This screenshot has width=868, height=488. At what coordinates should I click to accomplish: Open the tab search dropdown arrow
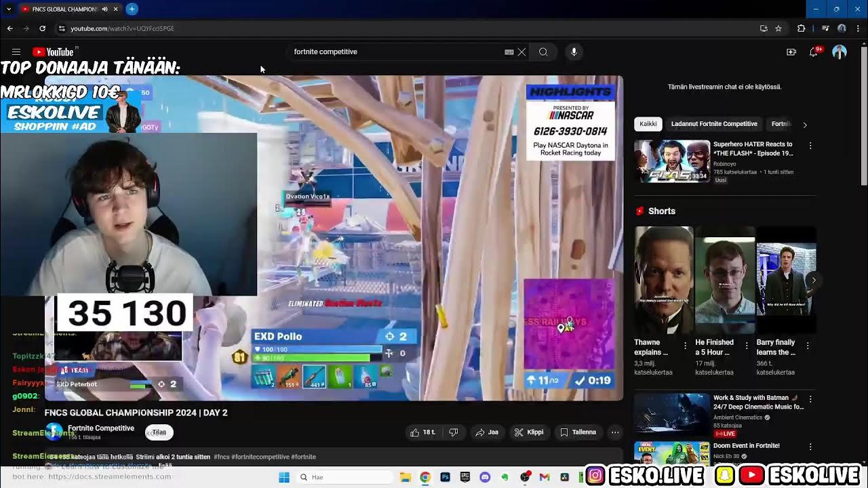[8, 9]
